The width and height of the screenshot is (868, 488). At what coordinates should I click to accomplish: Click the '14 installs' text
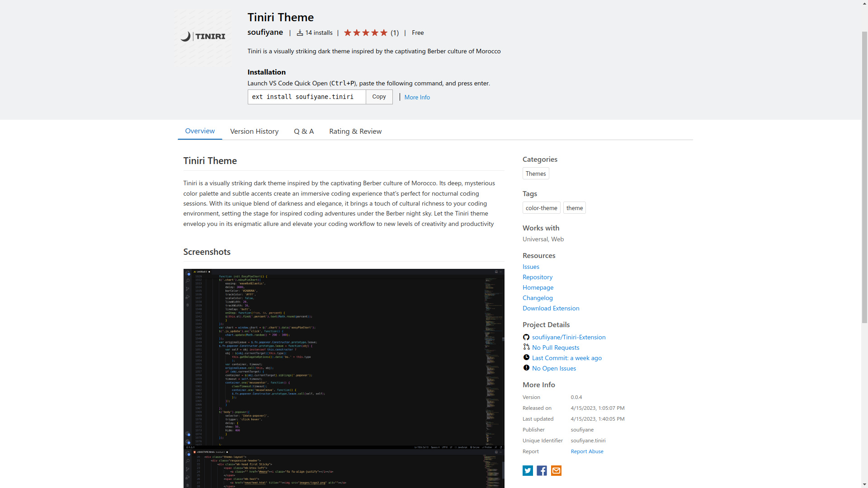pyautogui.click(x=319, y=33)
